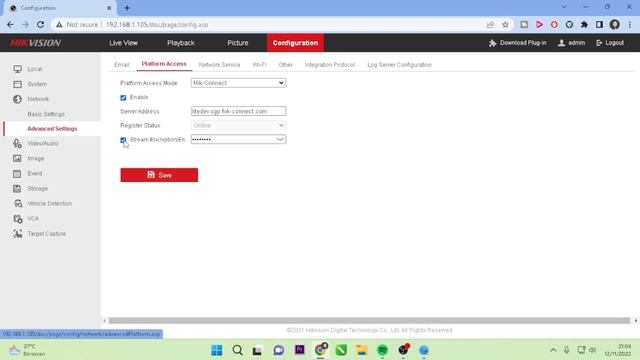Click the Local monitor icon in sidebar

[x=18, y=69]
